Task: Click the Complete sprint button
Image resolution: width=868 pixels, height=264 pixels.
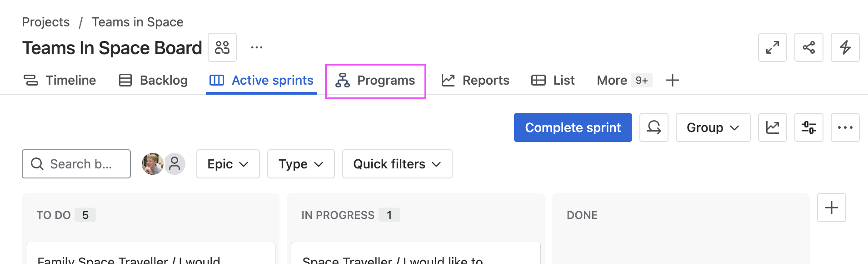Action: (573, 127)
